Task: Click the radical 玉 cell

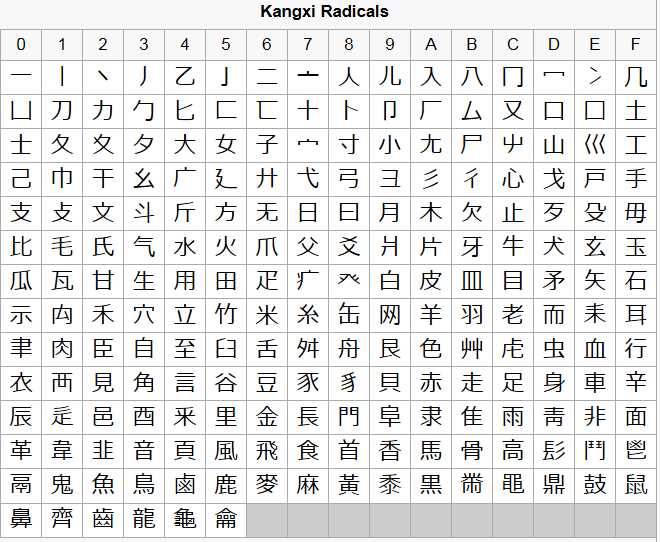Action: coord(636,247)
